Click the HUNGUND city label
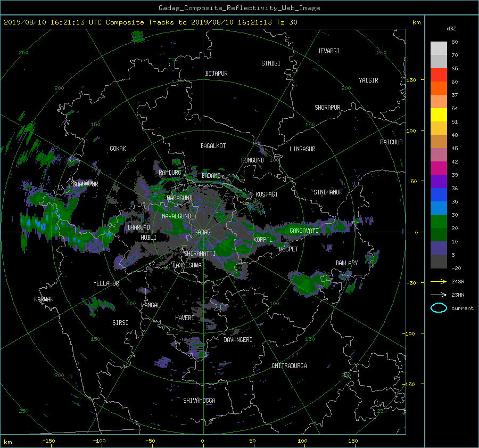The height and width of the screenshot is (448, 479). tap(252, 160)
